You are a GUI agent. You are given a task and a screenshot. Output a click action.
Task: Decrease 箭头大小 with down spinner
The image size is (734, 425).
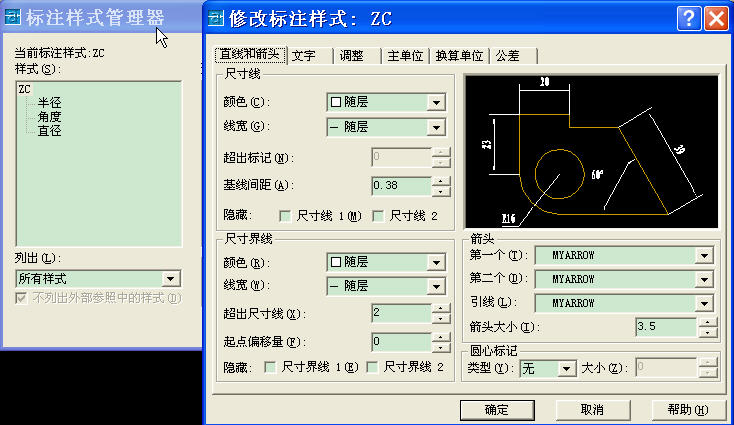click(707, 332)
